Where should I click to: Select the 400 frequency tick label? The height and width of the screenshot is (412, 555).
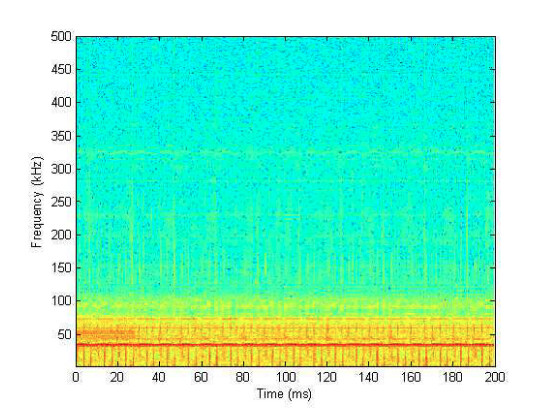[x=61, y=103]
